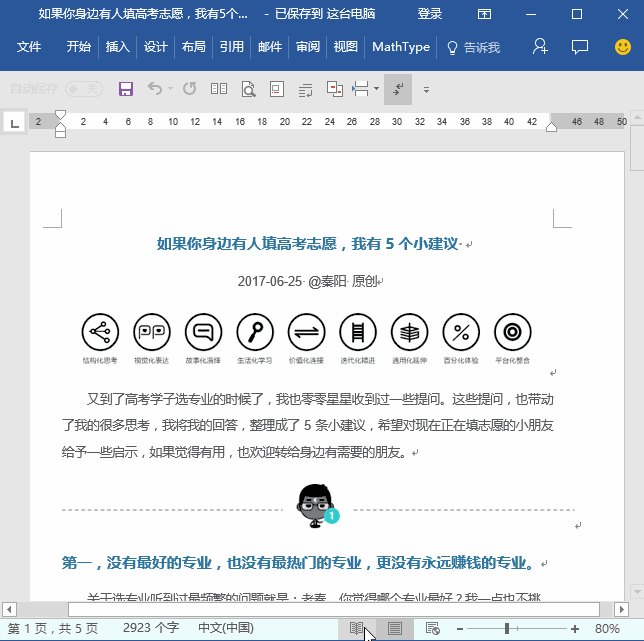Click the smiley feedback icon
The height and width of the screenshot is (641, 644).
pos(623,47)
